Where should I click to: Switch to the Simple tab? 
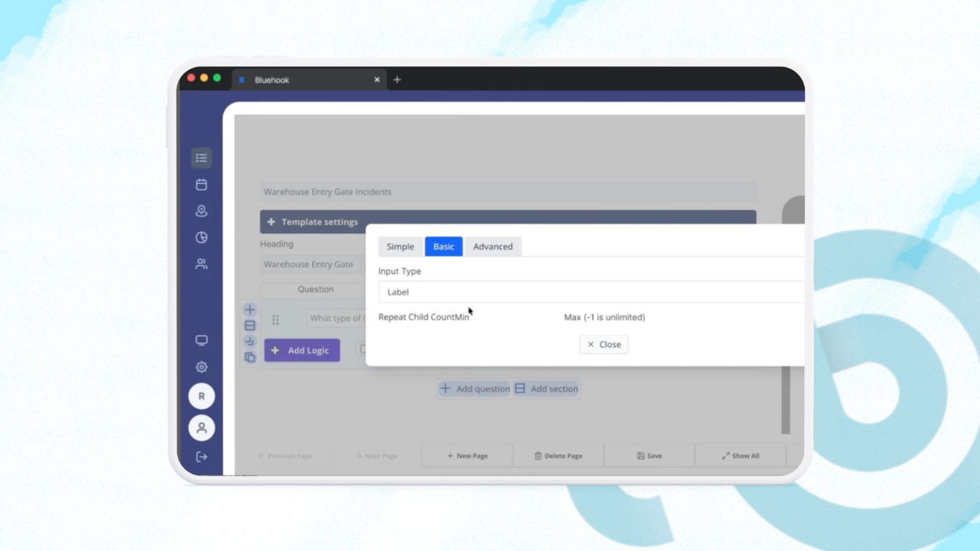pos(400,246)
